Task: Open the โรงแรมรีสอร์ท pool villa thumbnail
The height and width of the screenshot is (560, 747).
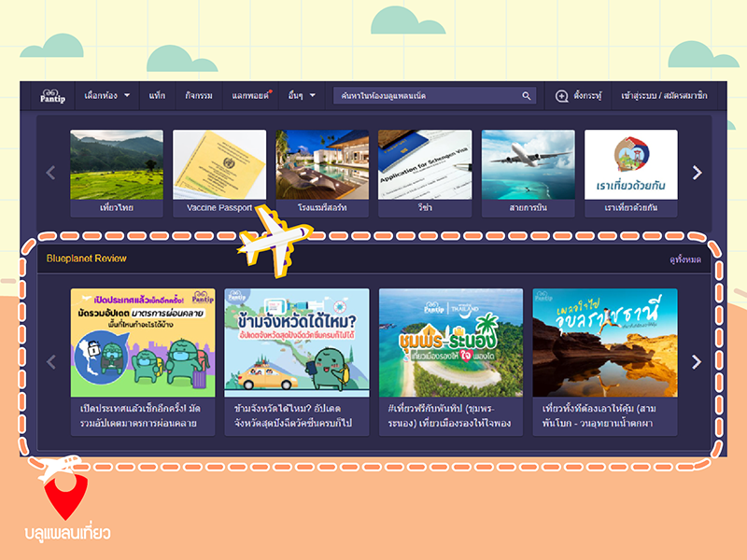Action: [x=322, y=165]
